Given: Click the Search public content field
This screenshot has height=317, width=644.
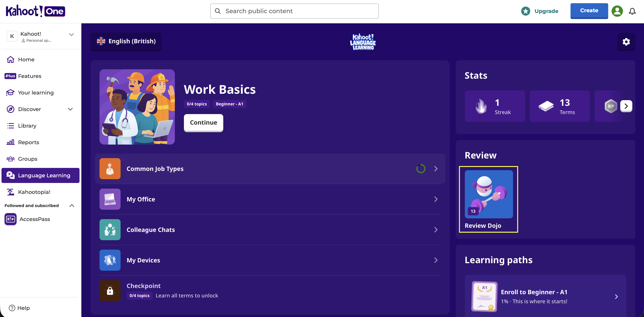Looking at the screenshot, I should pos(294,11).
